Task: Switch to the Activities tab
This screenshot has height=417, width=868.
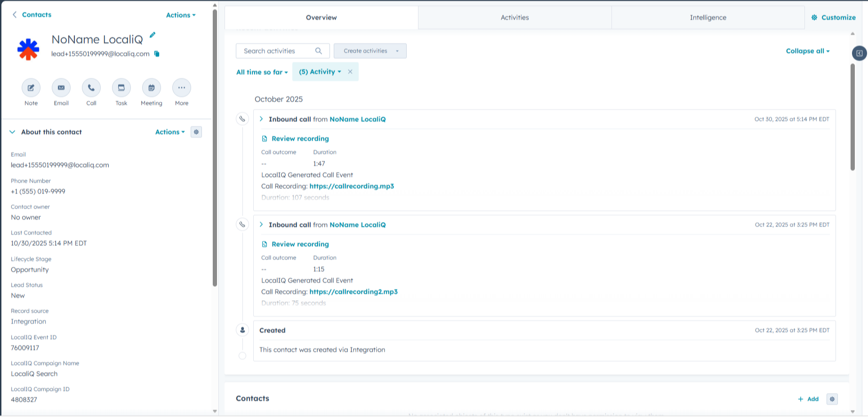Action: [x=515, y=17]
